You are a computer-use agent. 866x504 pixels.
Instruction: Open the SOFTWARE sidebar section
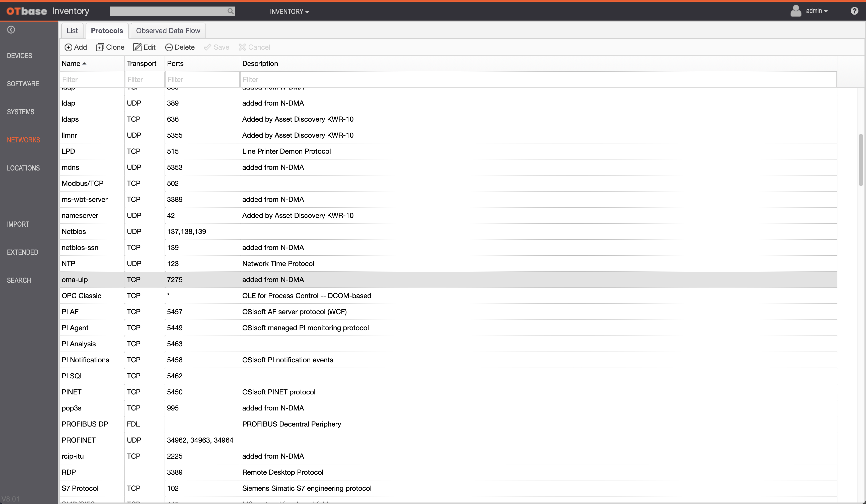tap(23, 84)
